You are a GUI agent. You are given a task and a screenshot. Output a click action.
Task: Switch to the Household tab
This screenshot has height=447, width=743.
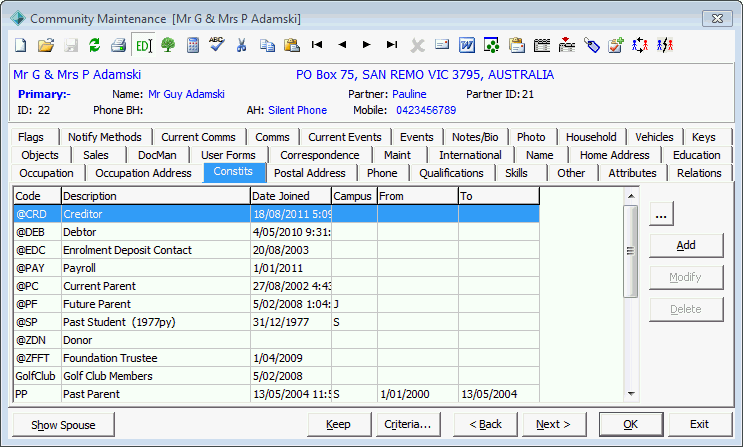[x=591, y=137]
